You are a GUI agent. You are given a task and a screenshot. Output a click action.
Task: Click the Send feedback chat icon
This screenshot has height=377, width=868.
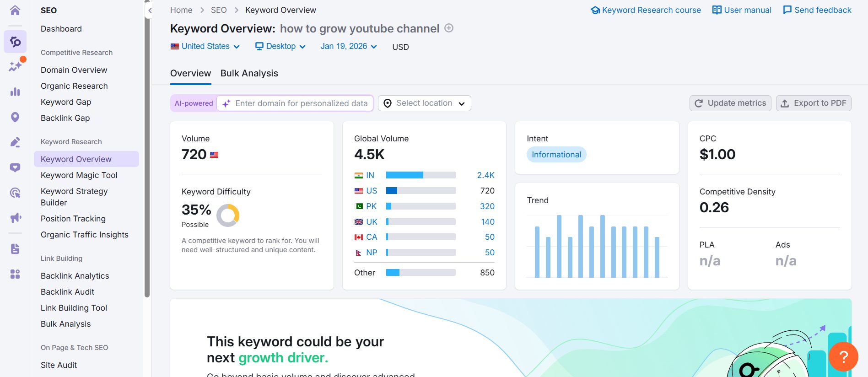(787, 10)
